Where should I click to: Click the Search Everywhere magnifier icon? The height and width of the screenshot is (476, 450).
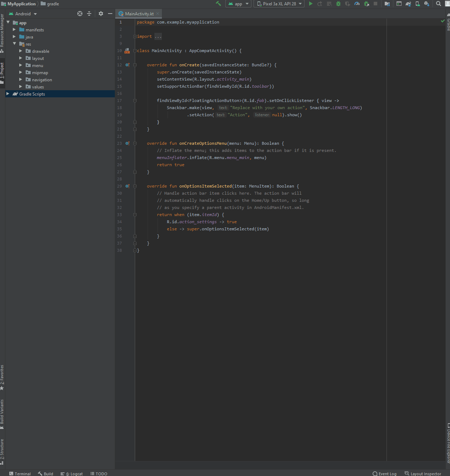[439, 4]
